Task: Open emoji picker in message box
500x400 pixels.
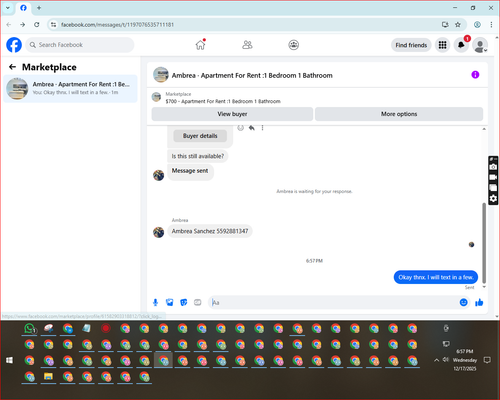Action: (x=463, y=302)
